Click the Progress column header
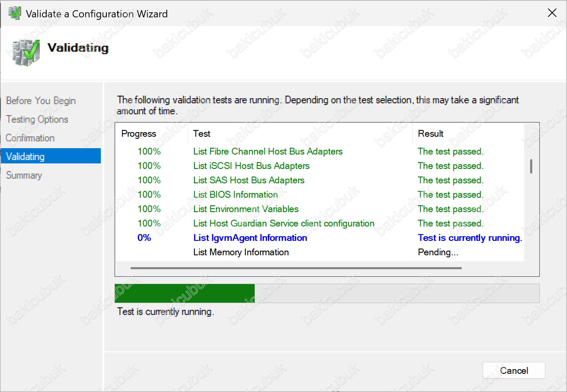 [x=139, y=134]
